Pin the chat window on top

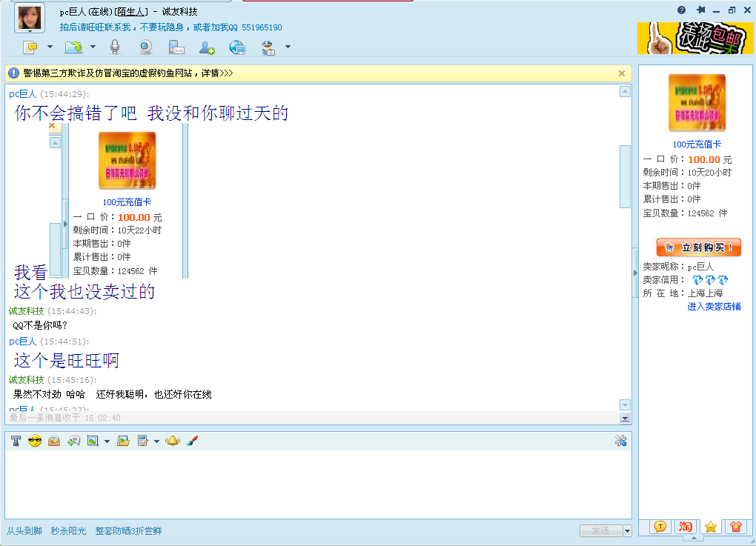pos(700,10)
